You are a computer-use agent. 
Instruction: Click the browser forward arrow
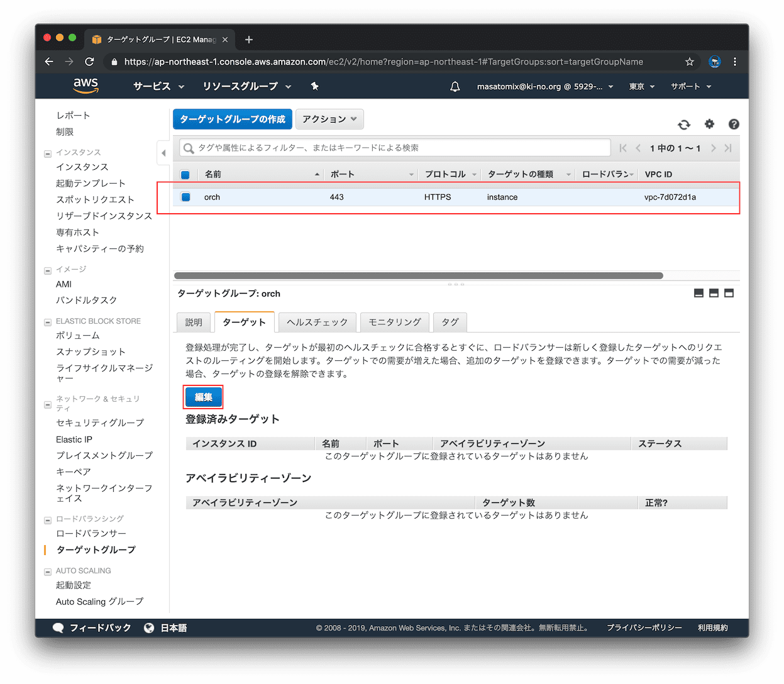(x=69, y=62)
